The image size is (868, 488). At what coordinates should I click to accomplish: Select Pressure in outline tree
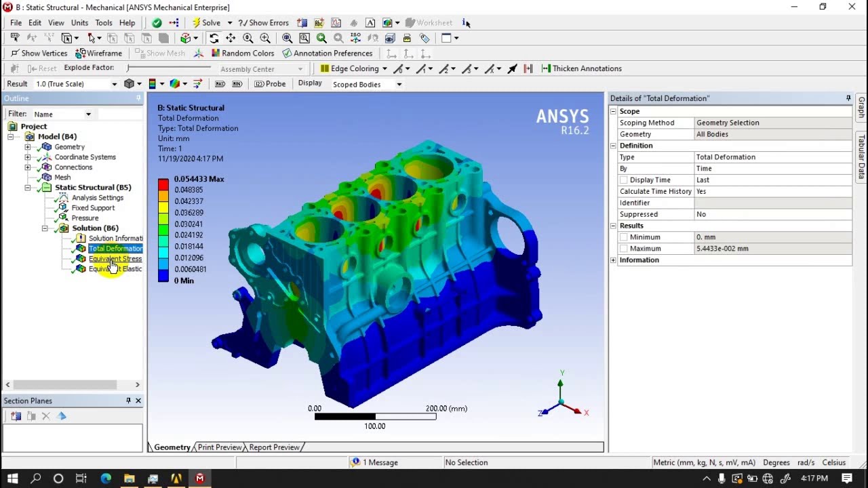pyautogui.click(x=85, y=218)
